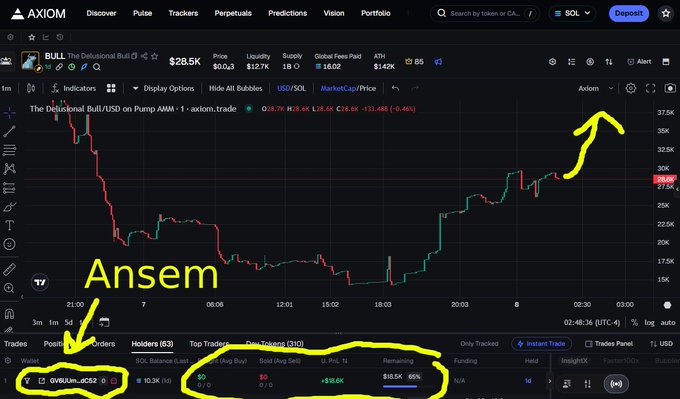Take a chart snapshot with the camera icon
Screen dimensions: 680x399
tap(670, 88)
